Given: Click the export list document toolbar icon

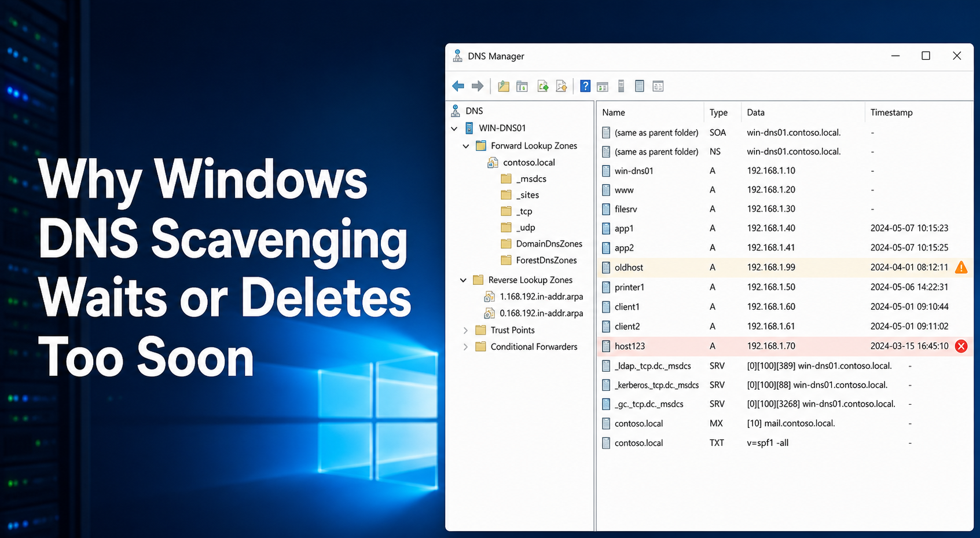Looking at the screenshot, I should coord(561,86).
